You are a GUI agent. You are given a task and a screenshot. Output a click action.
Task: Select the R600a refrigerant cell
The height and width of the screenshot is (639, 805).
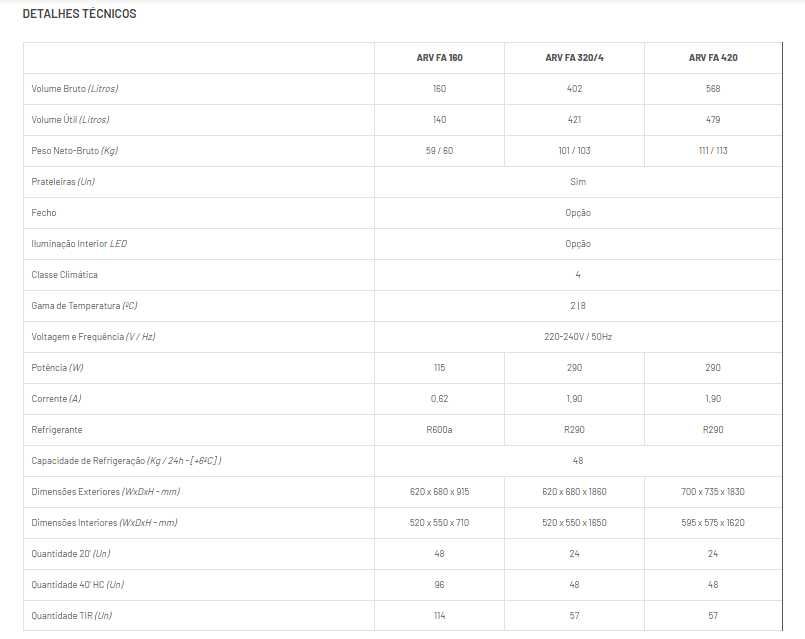[x=439, y=430]
